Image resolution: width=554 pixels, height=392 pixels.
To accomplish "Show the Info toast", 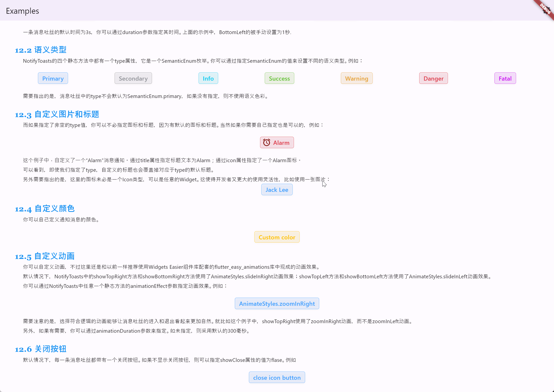I will coord(208,78).
